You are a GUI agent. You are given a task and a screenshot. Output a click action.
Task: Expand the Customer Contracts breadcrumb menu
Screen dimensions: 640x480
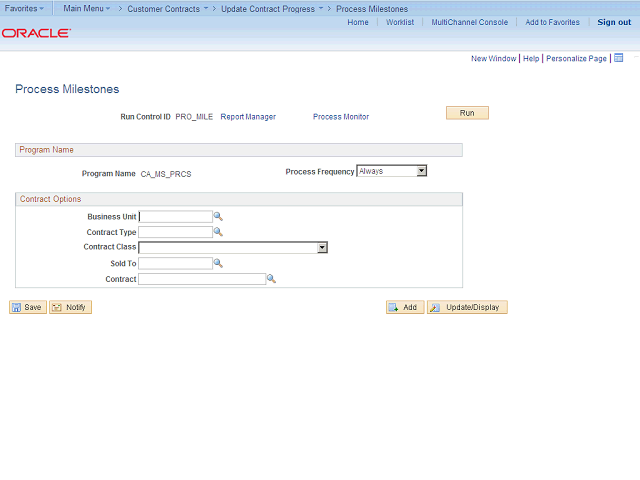[x=166, y=8]
